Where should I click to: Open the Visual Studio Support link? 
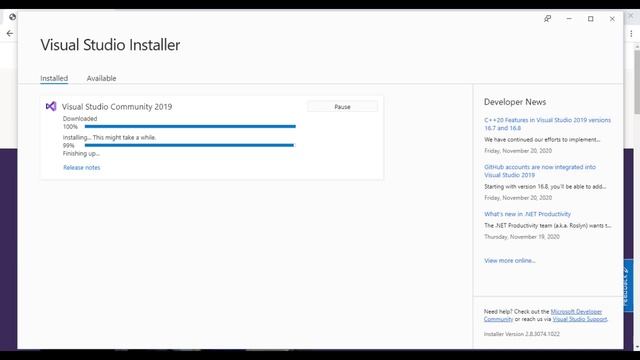point(580,319)
